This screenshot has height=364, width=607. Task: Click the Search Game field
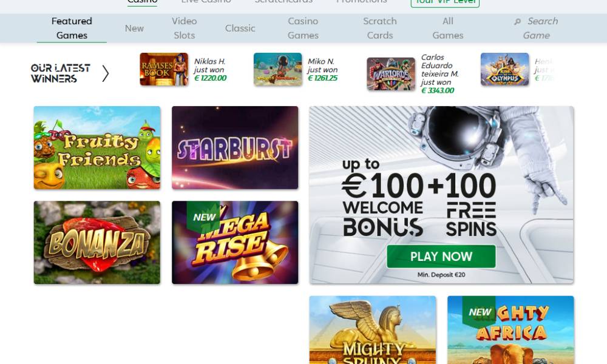[536, 29]
